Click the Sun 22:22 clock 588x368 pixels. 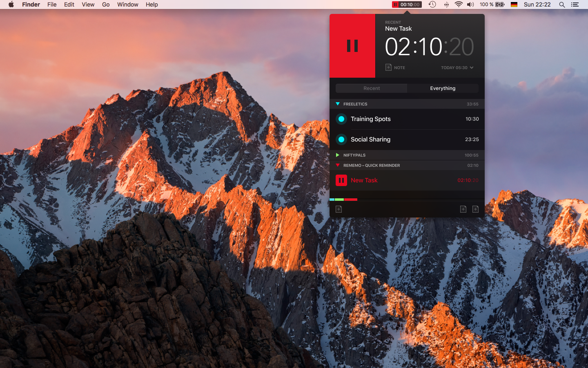pyautogui.click(x=537, y=4)
